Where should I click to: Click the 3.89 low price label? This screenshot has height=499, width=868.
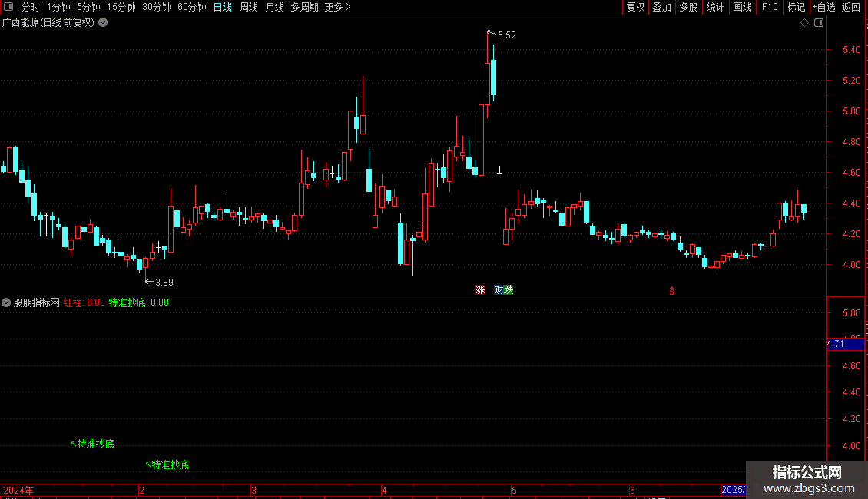[164, 283]
